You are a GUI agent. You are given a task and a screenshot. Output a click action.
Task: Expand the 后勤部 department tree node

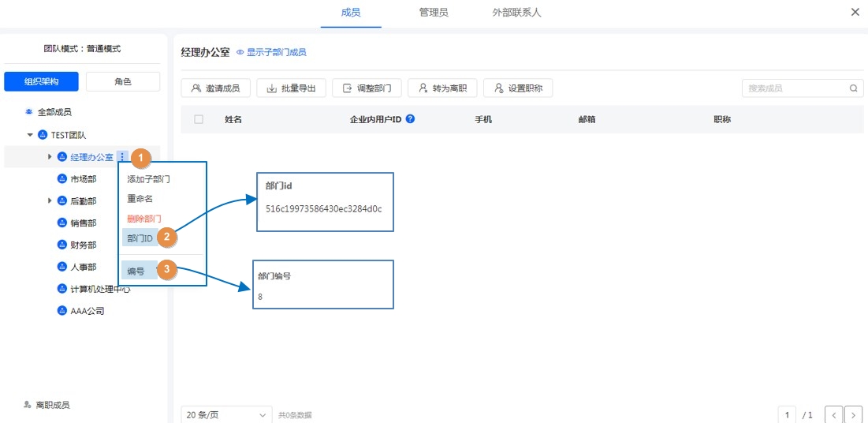point(50,201)
